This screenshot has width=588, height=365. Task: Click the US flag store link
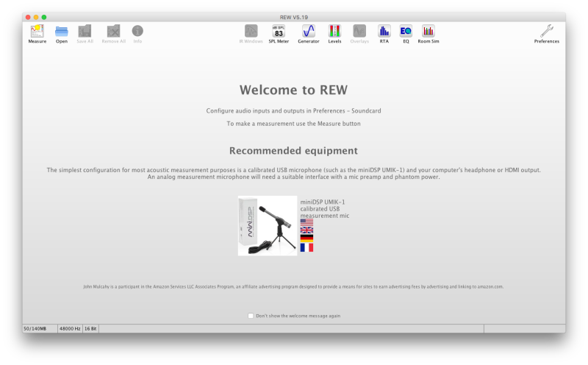[306, 223]
